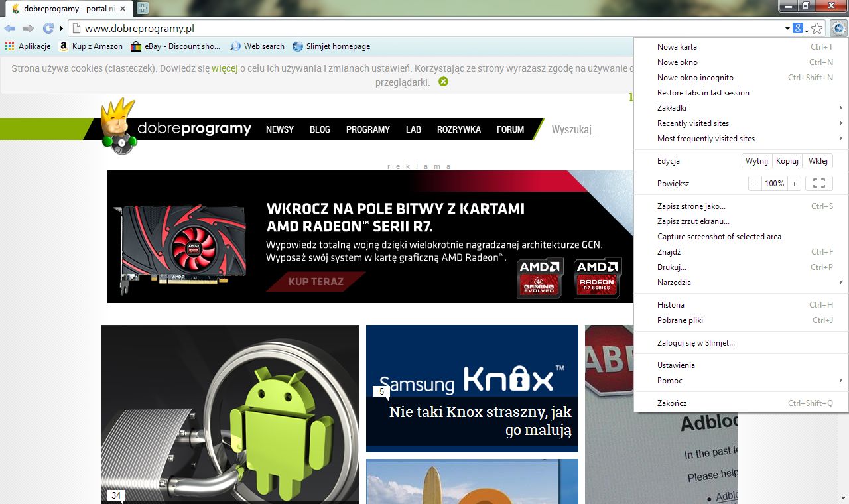This screenshot has width=849, height=504.
Task: Open the PROGRAMY site section
Action: [368, 129]
